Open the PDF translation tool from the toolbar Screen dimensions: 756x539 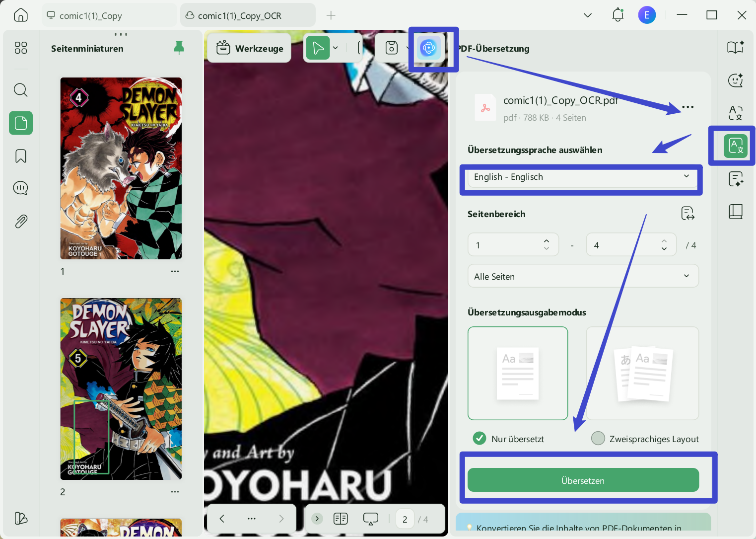point(427,48)
